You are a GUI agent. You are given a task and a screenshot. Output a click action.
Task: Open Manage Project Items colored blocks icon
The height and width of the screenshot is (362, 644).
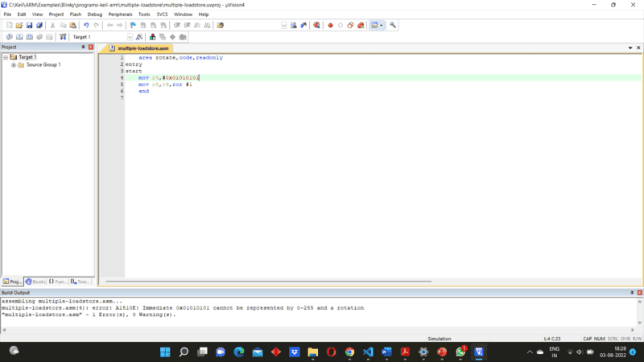152,37
